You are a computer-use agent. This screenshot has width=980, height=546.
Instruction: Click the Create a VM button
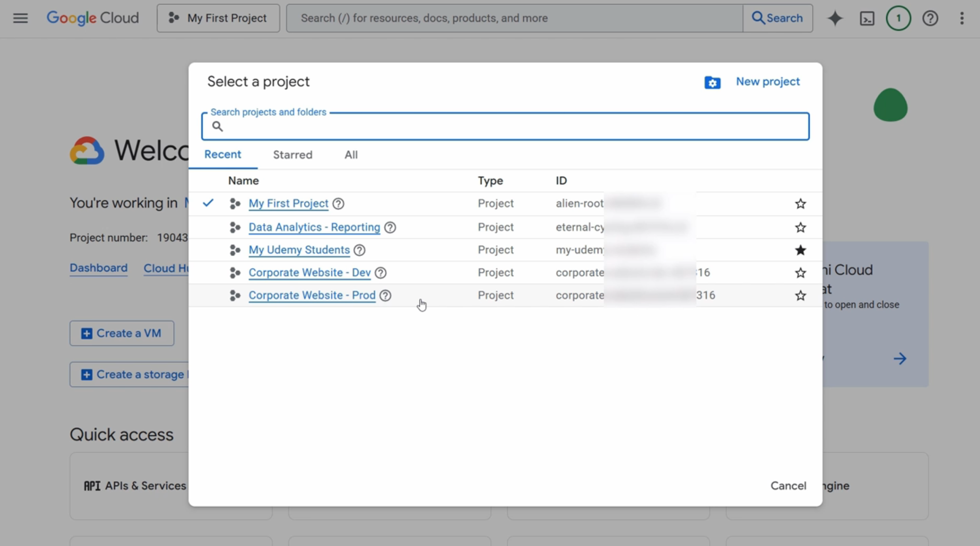(x=122, y=333)
